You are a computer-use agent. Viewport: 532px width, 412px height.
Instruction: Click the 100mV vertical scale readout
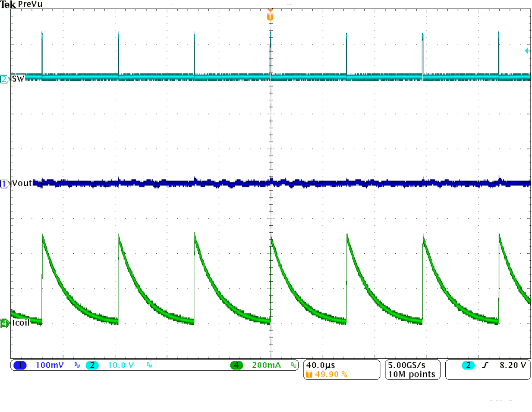(49, 365)
